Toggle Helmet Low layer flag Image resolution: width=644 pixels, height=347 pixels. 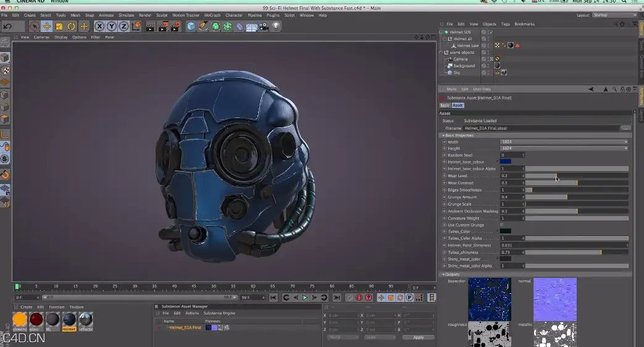(x=484, y=45)
